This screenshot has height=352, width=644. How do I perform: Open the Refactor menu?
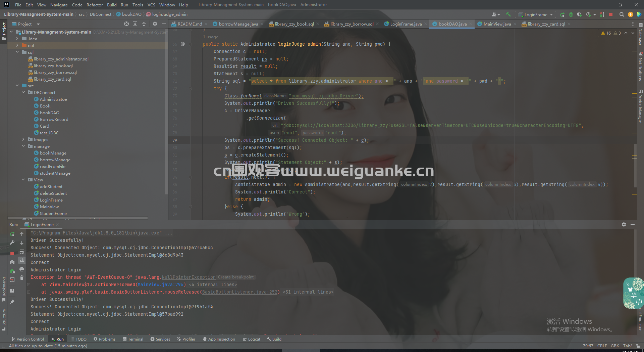(x=95, y=5)
